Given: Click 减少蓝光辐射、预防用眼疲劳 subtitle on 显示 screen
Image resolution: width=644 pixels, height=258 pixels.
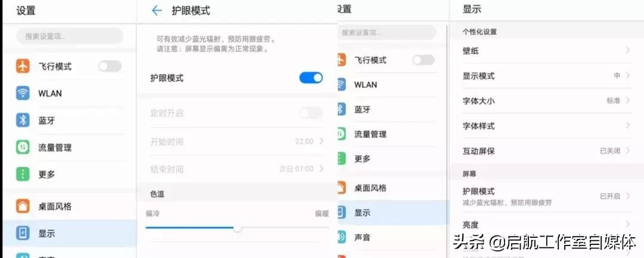Looking at the screenshot, I should 507,203.
